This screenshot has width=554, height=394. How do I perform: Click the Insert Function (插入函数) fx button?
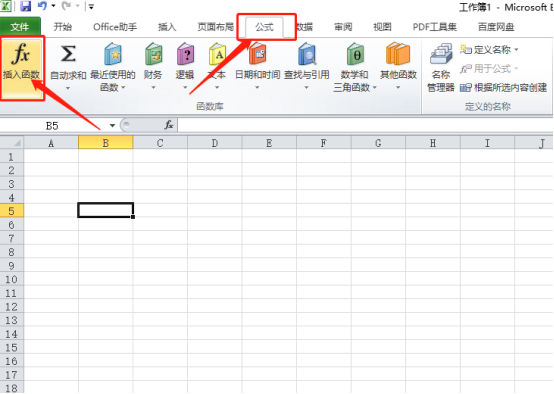coord(22,68)
